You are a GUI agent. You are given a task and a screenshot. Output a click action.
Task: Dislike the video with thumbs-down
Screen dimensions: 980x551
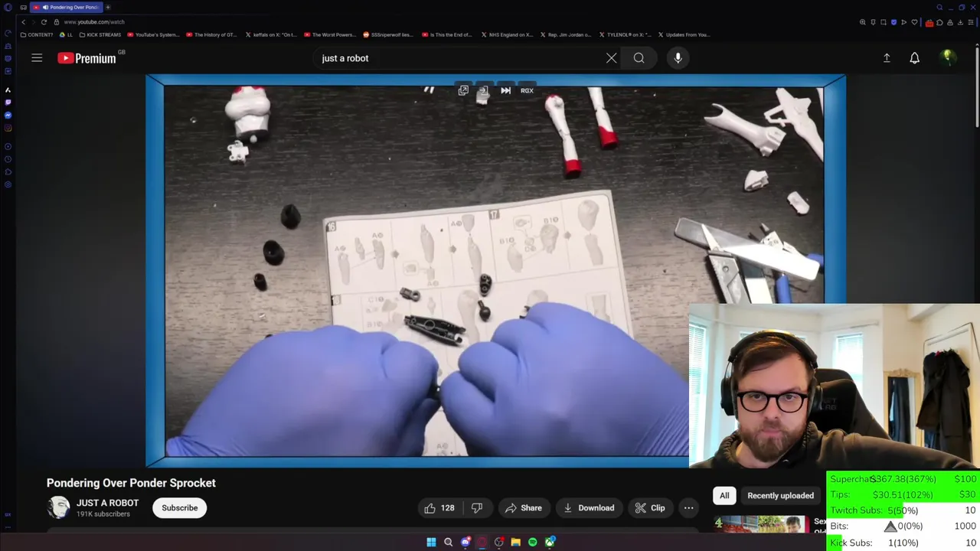pyautogui.click(x=477, y=508)
